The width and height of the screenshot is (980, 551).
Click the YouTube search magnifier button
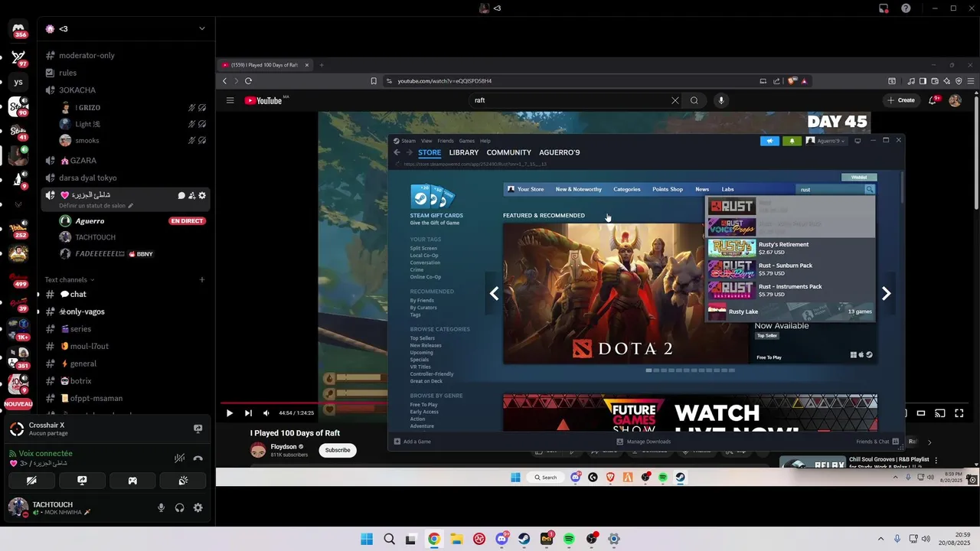point(694,100)
